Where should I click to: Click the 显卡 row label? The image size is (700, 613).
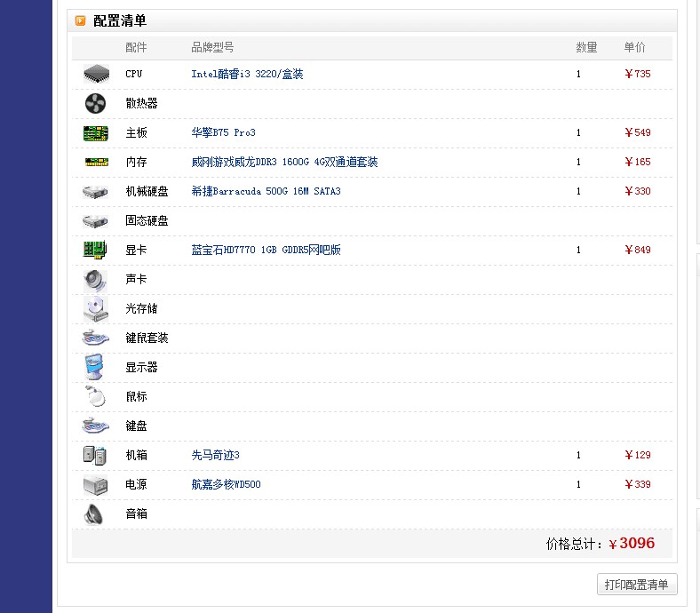tap(136, 250)
